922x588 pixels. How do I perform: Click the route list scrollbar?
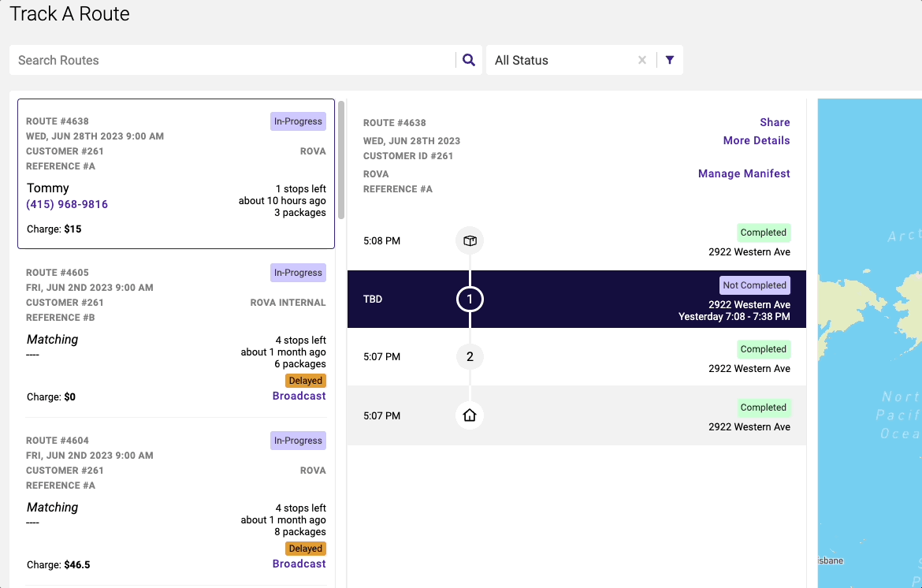[x=341, y=160]
